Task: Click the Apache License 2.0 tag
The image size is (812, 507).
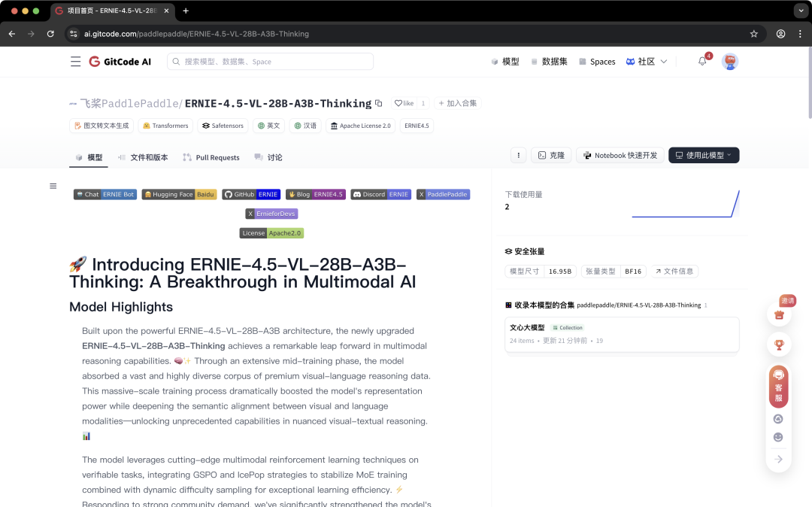Action: [360, 126]
